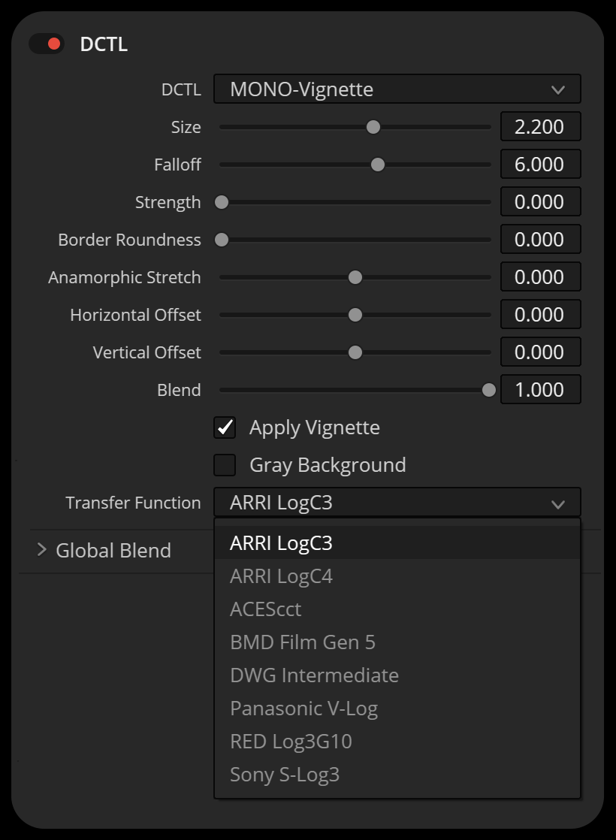Click the Size slider handle
Screen dimensions: 616x840
coord(373,127)
